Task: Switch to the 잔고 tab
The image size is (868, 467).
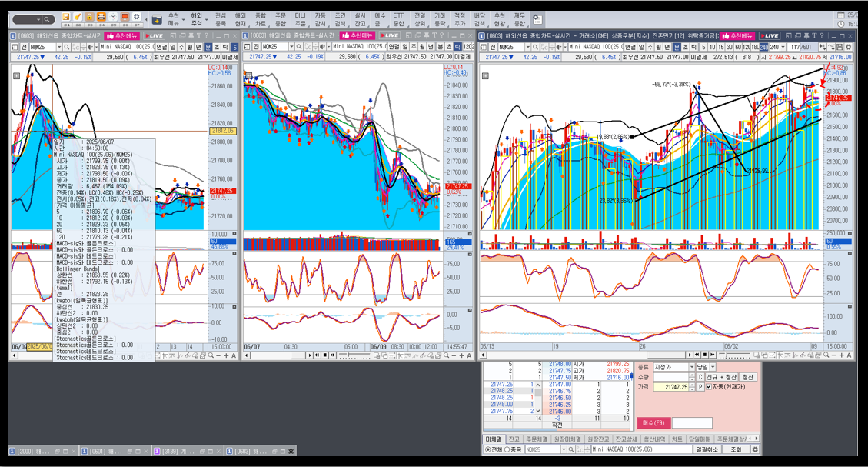Action: [x=514, y=439]
